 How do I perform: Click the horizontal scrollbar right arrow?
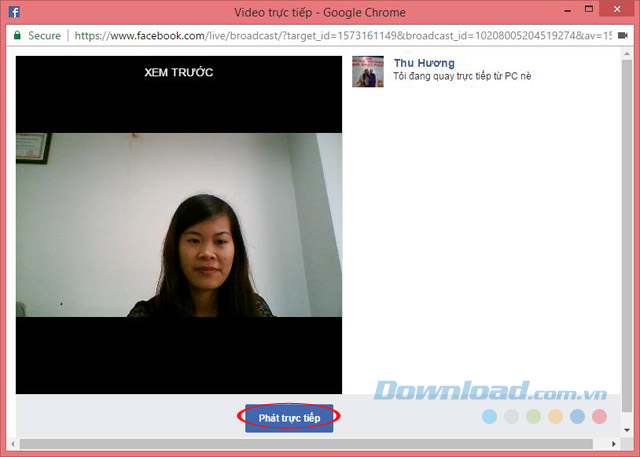click(x=613, y=444)
